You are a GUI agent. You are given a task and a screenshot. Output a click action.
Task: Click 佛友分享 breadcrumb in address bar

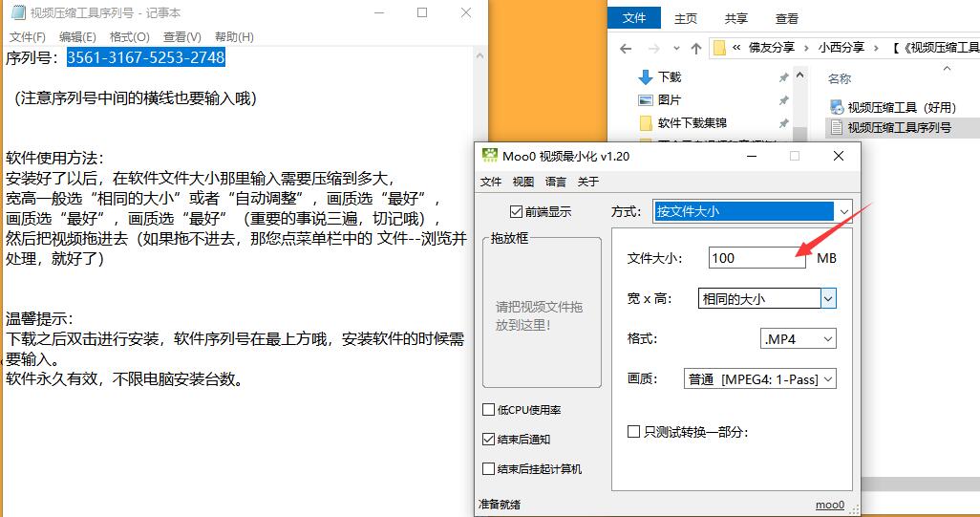pyautogui.click(x=772, y=48)
